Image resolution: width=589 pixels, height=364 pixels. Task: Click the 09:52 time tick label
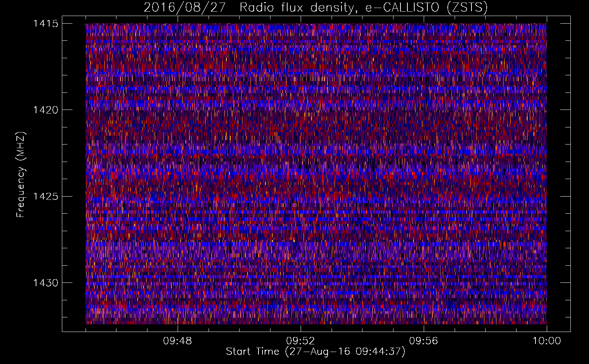[x=301, y=341]
